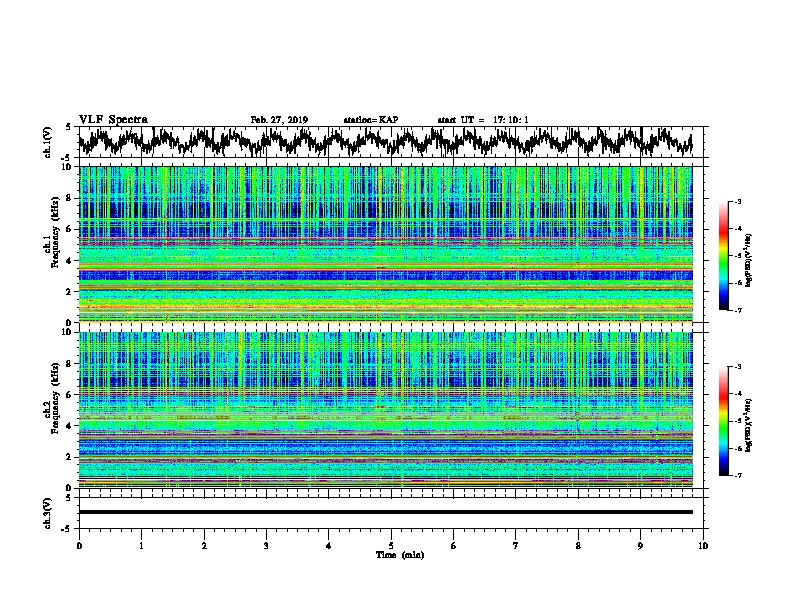Image resolution: width=792 pixels, height=612 pixels.
Task: Click inside the ch.2 spectrogram panel
Action: pyautogui.click(x=385, y=410)
